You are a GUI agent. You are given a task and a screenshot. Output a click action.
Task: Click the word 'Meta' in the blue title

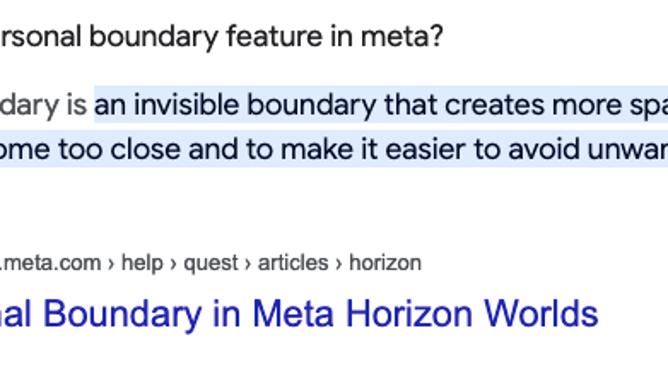click(293, 314)
